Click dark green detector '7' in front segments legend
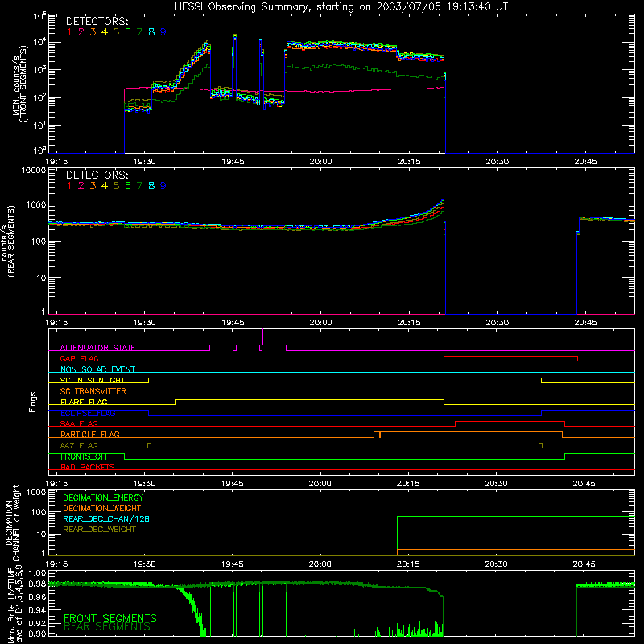 [139, 32]
